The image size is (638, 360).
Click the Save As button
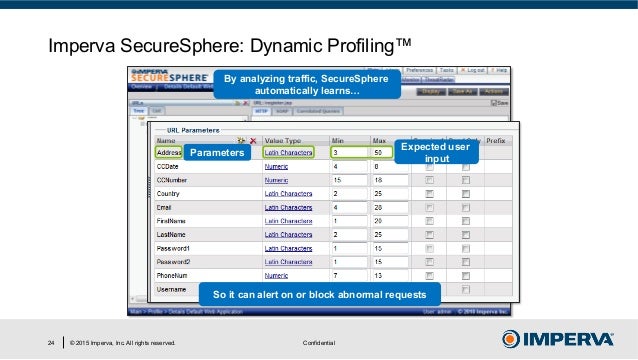462,92
